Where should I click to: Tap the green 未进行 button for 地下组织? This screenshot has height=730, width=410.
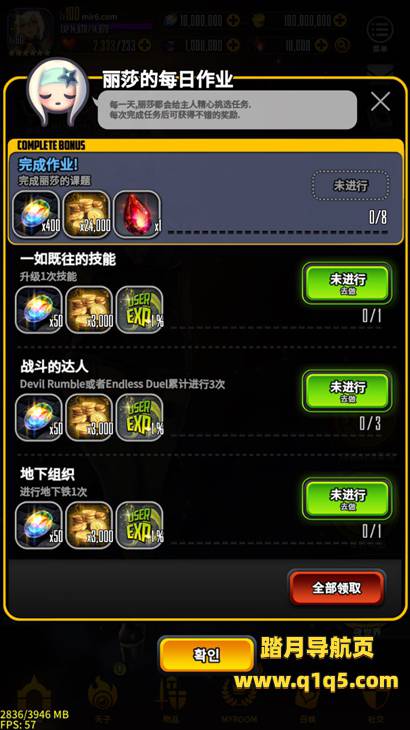(347, 498)
